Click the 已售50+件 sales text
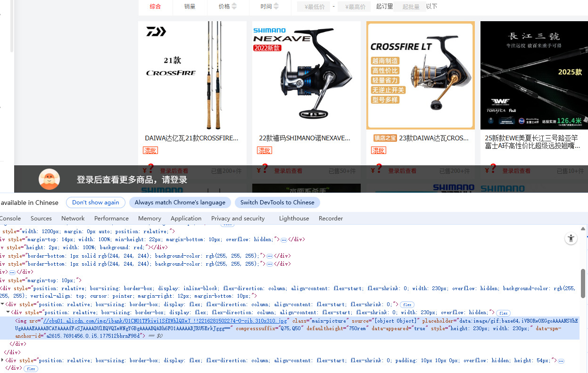 [343, 171]
